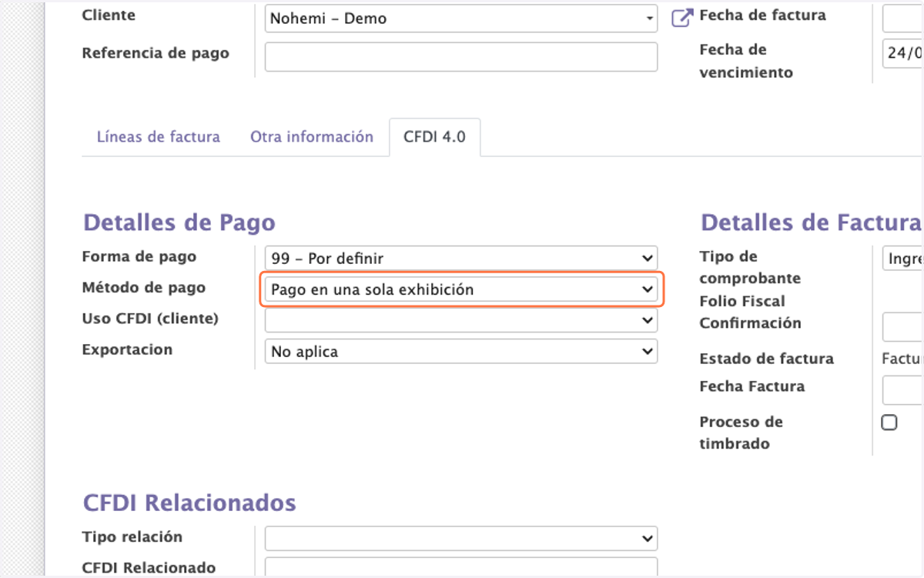924x578 pixels.
Task: Click the Exportacion label
Action: [127, 349]
